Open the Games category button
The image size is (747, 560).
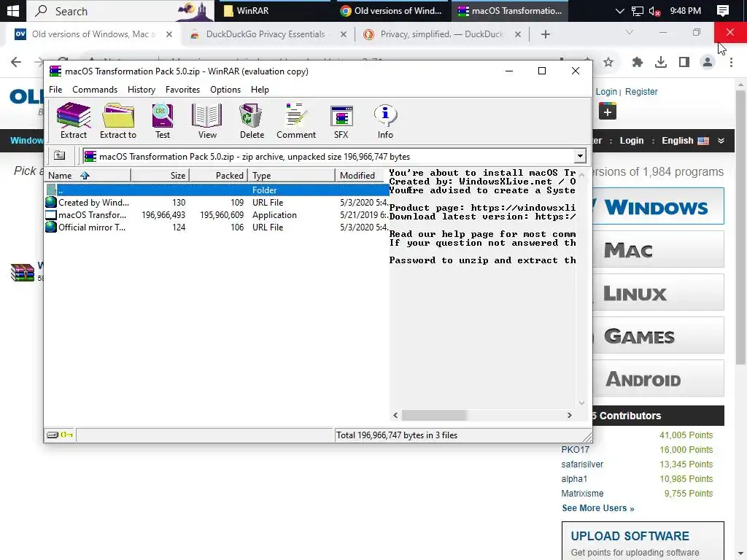659,335
